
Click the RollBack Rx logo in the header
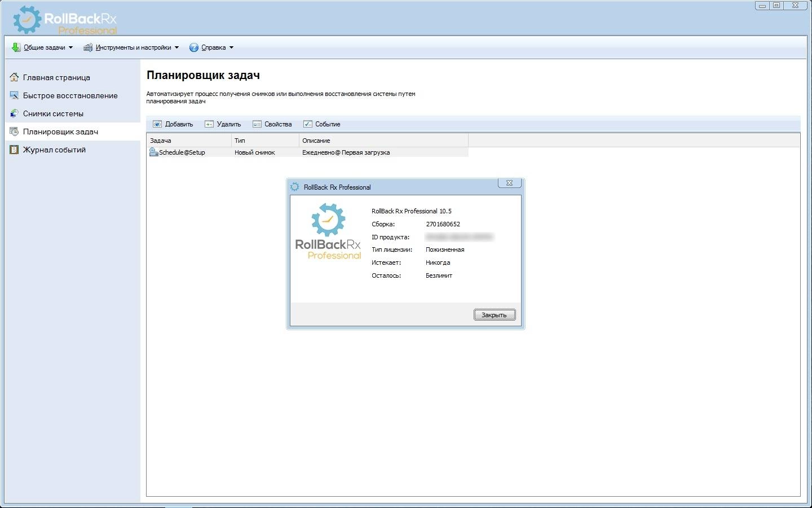click(x=65, y=21)
